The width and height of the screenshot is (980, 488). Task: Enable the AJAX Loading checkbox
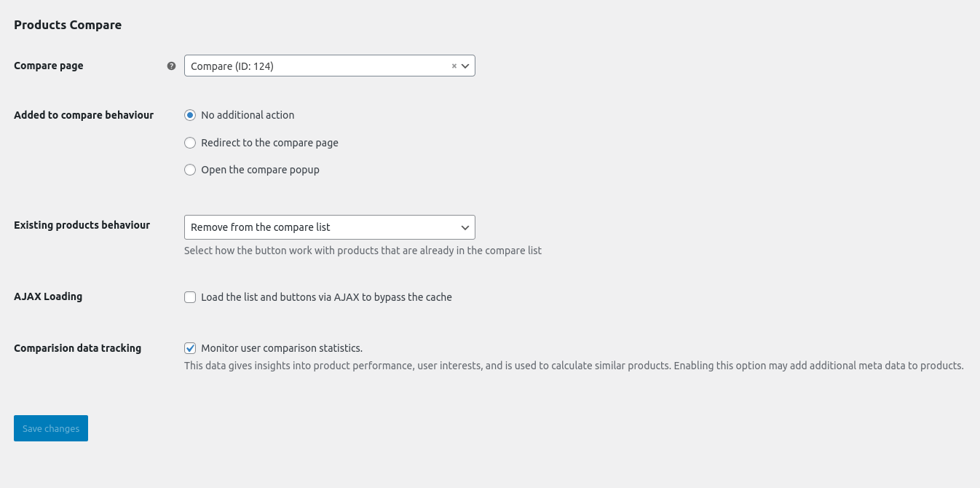click(190, 297)
